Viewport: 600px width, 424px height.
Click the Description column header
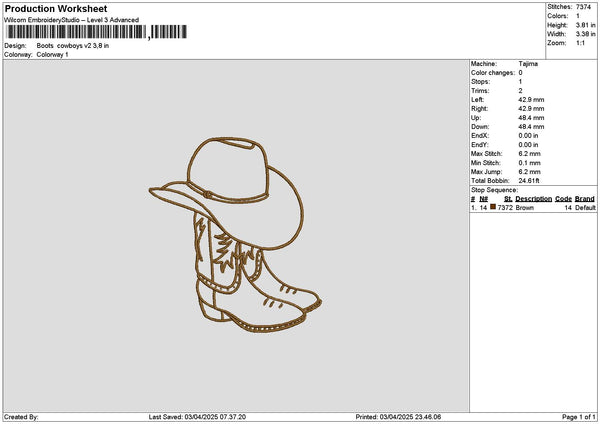(x=533, y=199)
